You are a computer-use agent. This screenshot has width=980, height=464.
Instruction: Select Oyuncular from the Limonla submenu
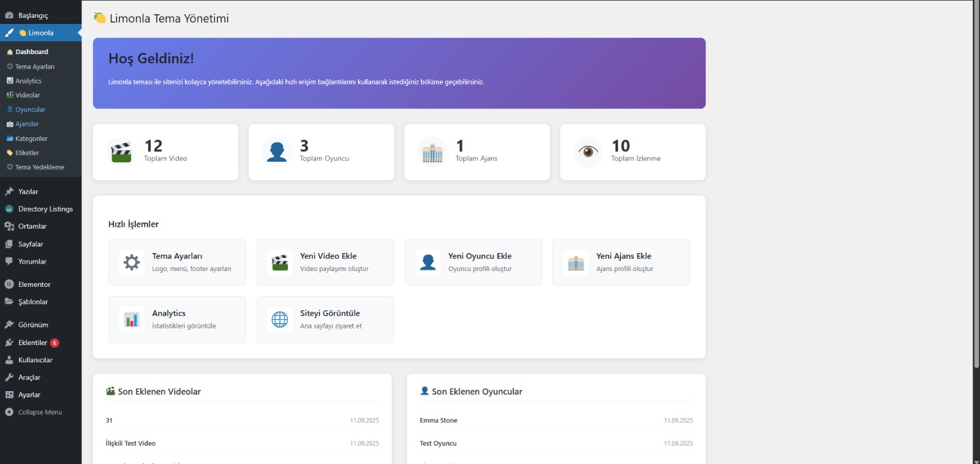30,110
